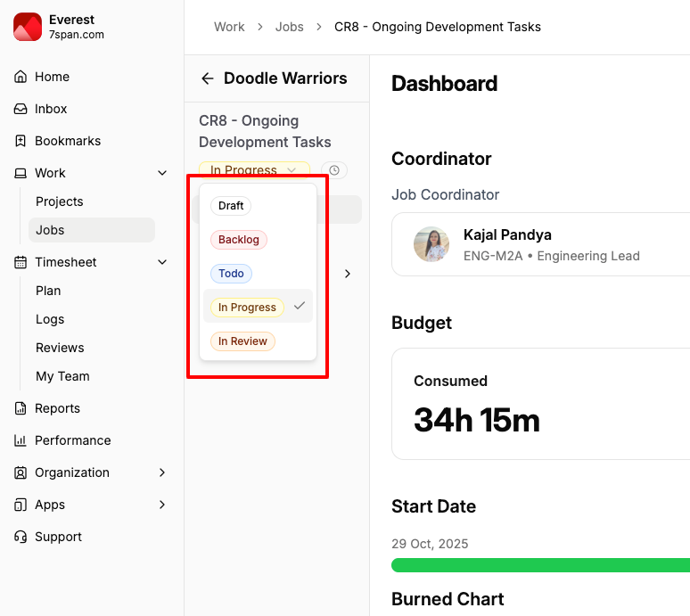Collapse the Timesheet section chevron

pyautogui.click(x=162, y=262)
